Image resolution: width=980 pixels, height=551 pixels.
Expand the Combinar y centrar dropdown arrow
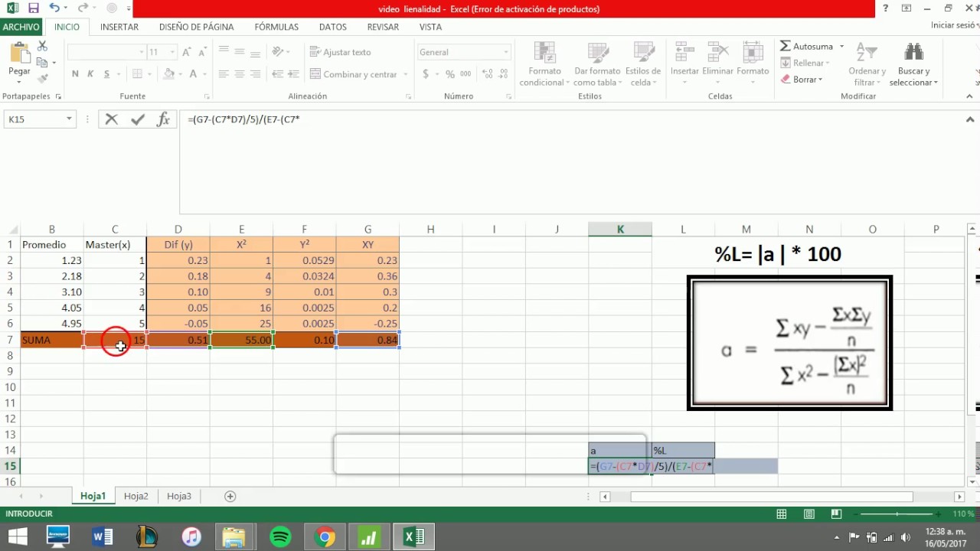coord(404,75)
